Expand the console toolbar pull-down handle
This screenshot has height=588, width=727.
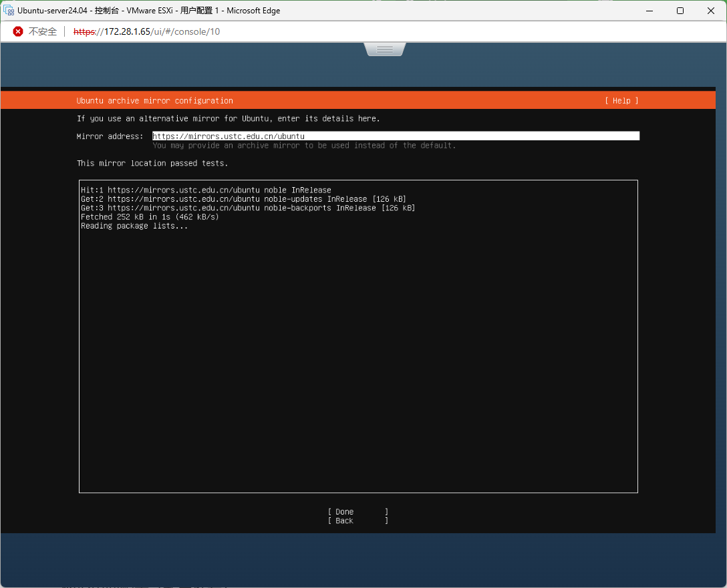(x=384, y=49)
